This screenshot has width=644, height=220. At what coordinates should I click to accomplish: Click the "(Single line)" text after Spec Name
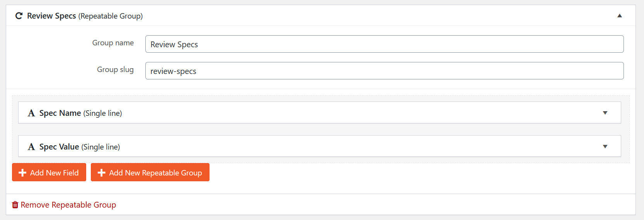coord(103,113)
